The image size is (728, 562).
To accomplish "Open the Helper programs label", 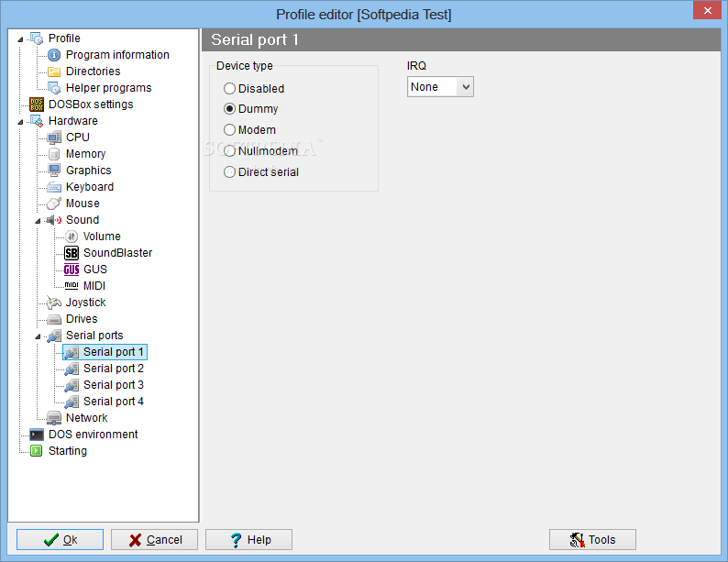I will tap(108, 88).
